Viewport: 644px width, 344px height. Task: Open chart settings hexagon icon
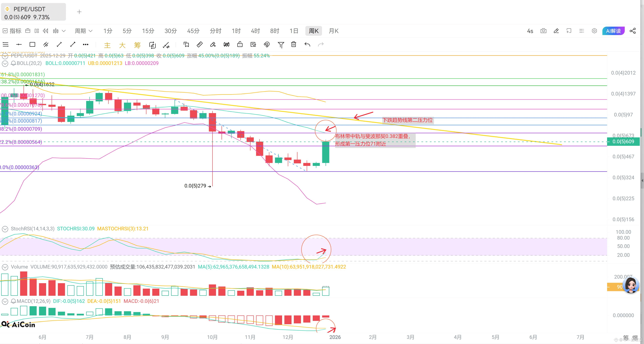[x=594, y=31]
